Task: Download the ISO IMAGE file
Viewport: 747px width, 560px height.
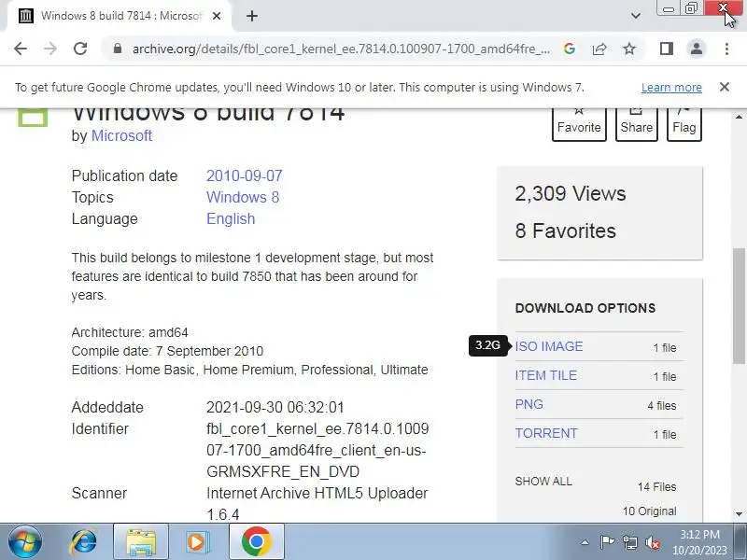Action: 549,346
